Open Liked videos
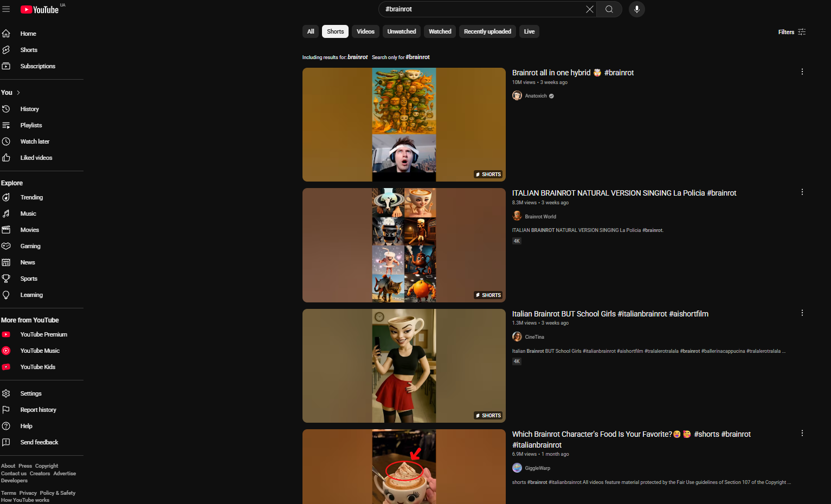 (36, 158)
